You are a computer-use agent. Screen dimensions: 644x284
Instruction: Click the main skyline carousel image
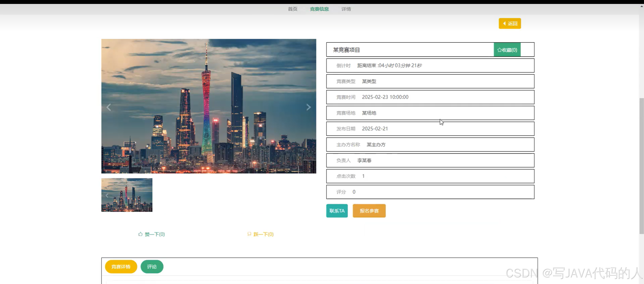click(x=208, y=106)
